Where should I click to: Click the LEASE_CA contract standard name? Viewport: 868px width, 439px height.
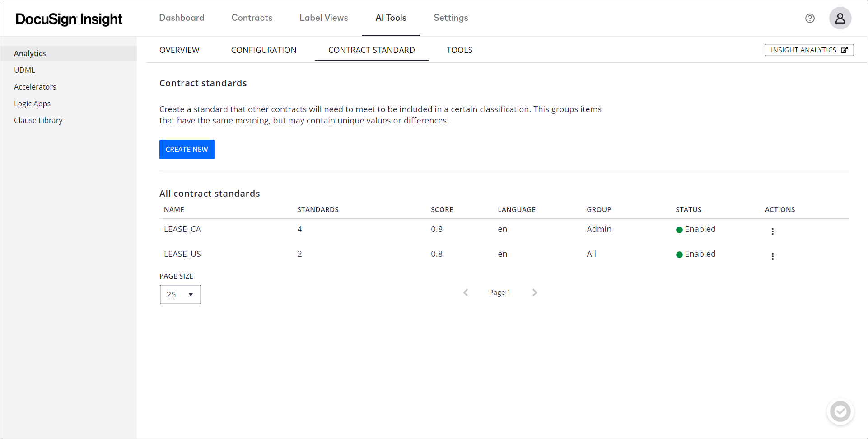[182, 229]
